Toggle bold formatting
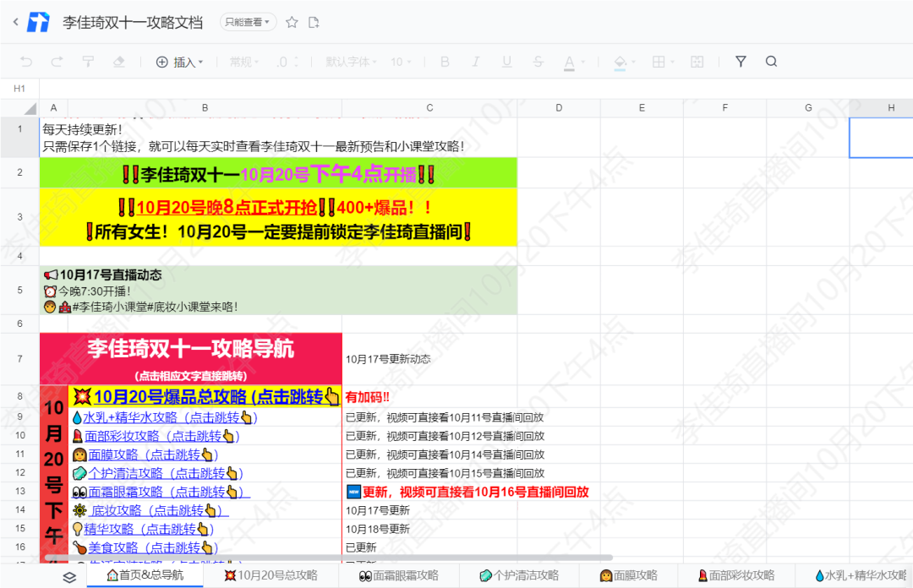 click(445, 62)
